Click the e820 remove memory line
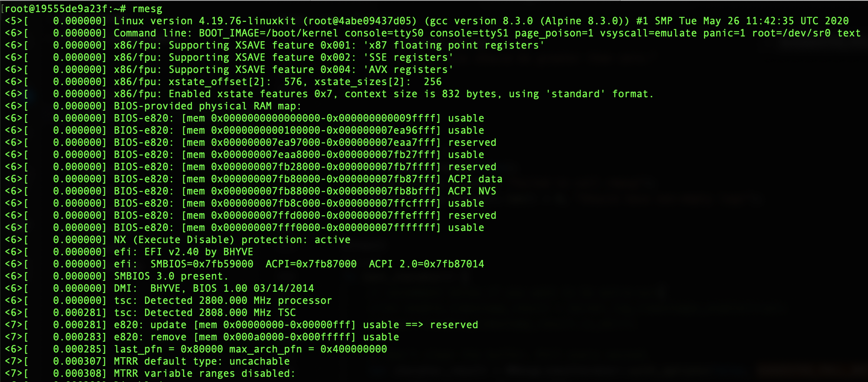 tap(256, 337)
